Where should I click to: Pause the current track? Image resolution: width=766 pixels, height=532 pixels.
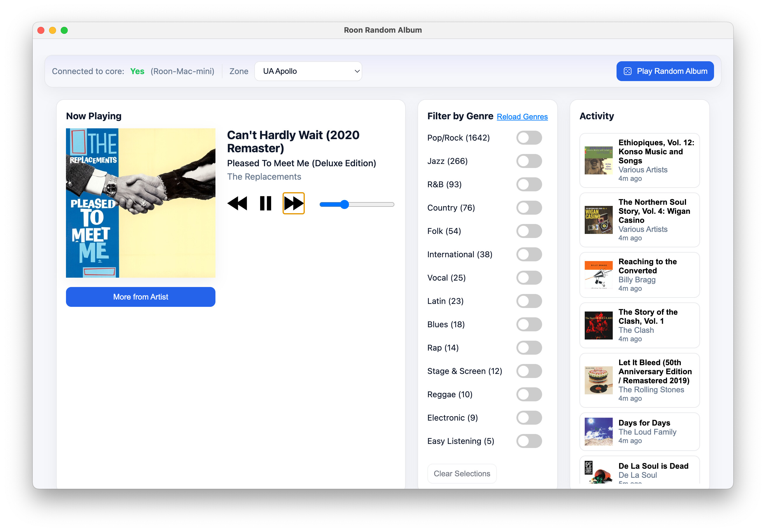tap(266, 203)
